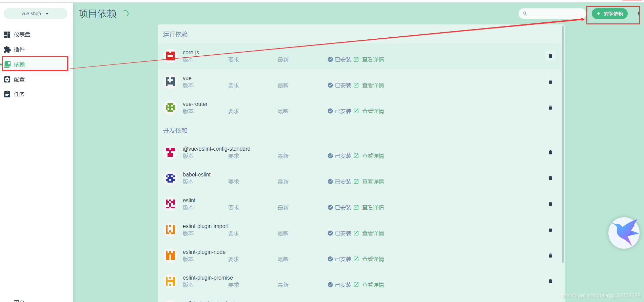Open the 配置 configuration menu item
The image size is (644, 302).
[36, 79]
